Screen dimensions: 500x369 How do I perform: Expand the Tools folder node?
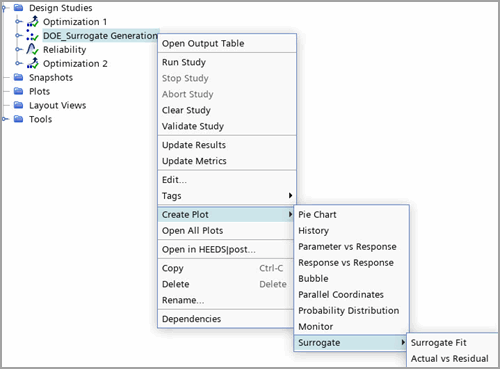5,119
